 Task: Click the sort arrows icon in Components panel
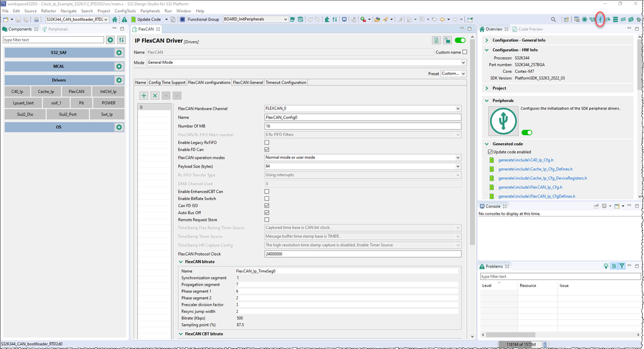(x=121, y=40)
